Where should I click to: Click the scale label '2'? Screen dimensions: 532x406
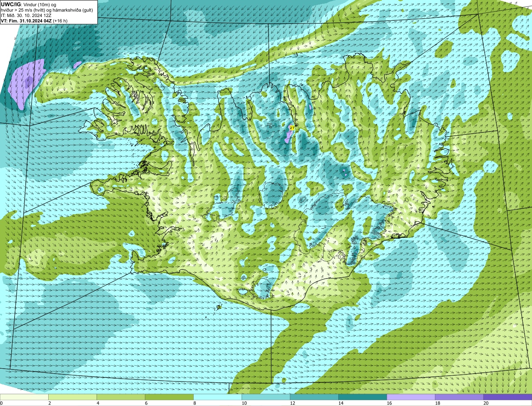tap(49, 403)
